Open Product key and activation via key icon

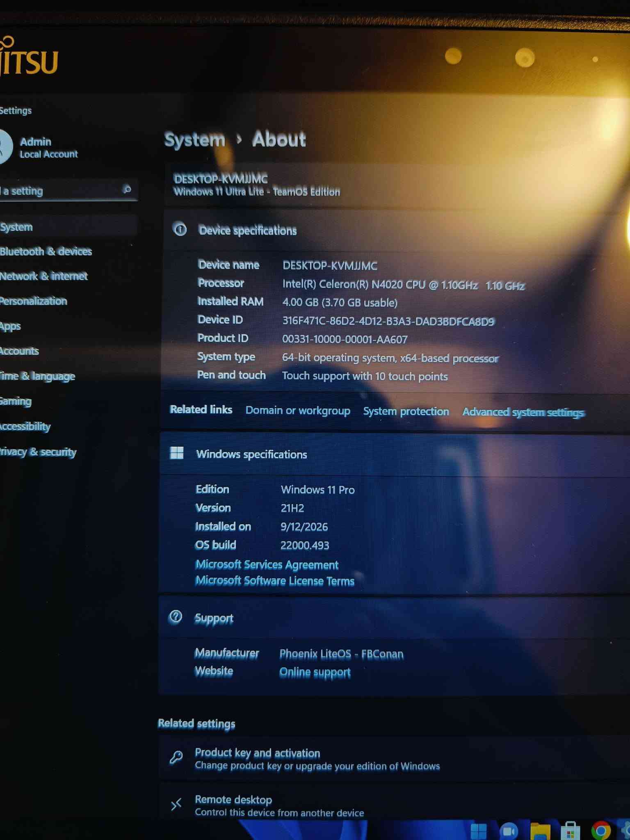pos(176,757)
